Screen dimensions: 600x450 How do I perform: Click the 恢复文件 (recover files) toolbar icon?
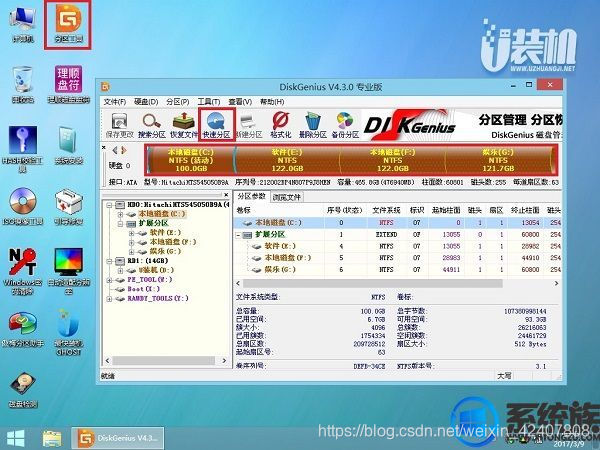click(x=184, y=125)
